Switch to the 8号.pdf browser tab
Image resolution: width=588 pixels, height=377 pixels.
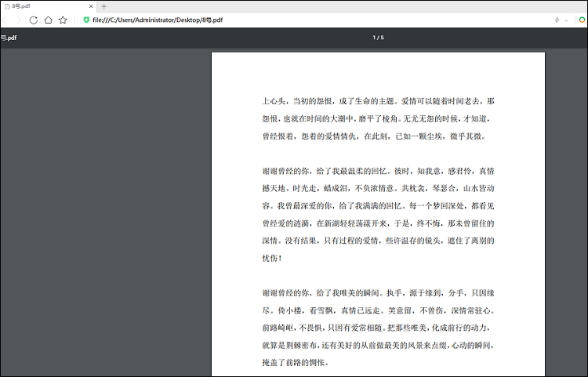pos(48,6)
